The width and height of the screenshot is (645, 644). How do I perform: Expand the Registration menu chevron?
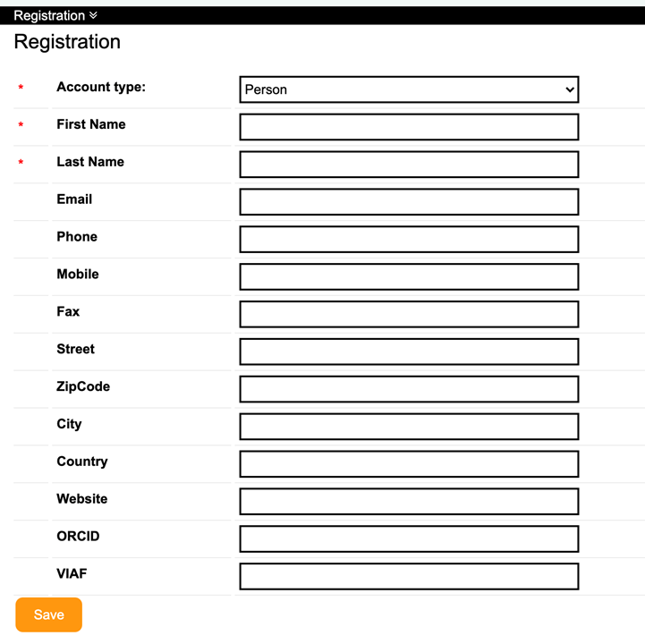click(x=93, y=15)
